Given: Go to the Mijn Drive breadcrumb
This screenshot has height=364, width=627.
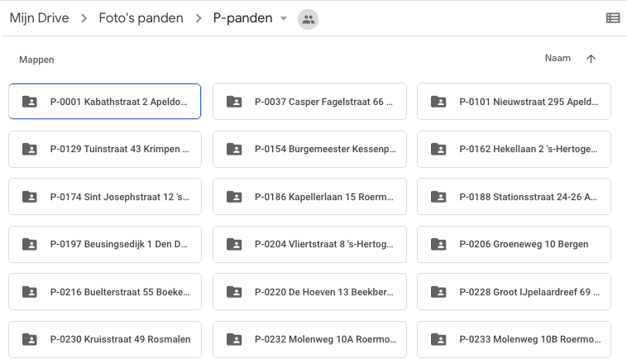Looking at the screenshot, I should coord(39,18).
